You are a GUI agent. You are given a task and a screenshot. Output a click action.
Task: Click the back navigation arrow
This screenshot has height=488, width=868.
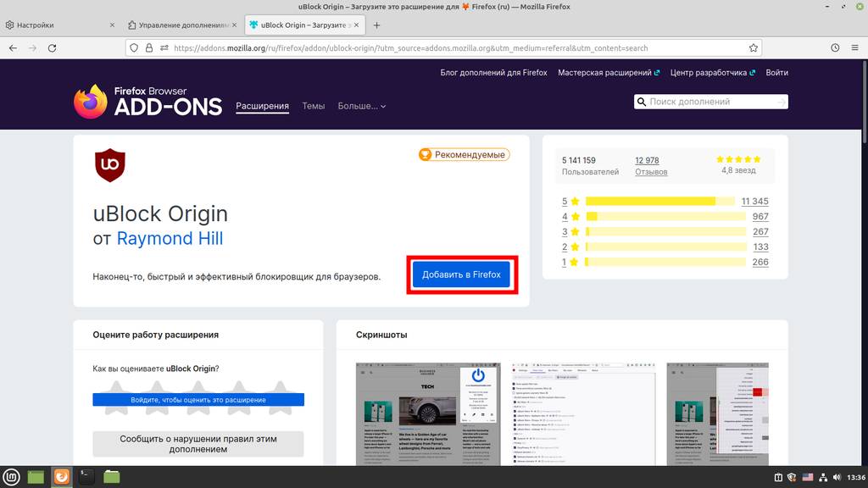pyautogui.click(x=13, y=48)
